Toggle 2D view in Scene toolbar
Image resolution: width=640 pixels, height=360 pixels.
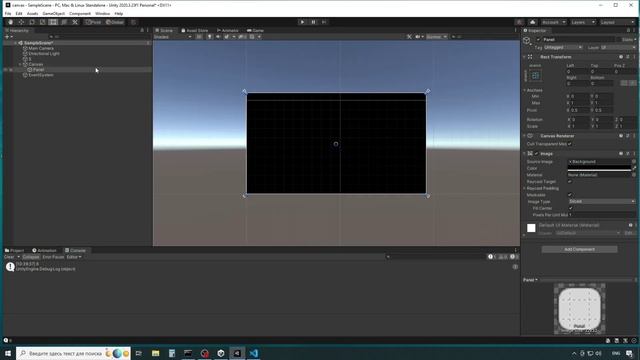click(199, 37)
